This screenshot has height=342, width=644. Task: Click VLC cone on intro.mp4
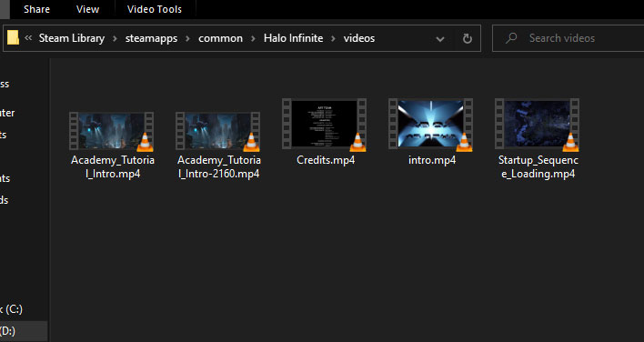tap(464, 142)
